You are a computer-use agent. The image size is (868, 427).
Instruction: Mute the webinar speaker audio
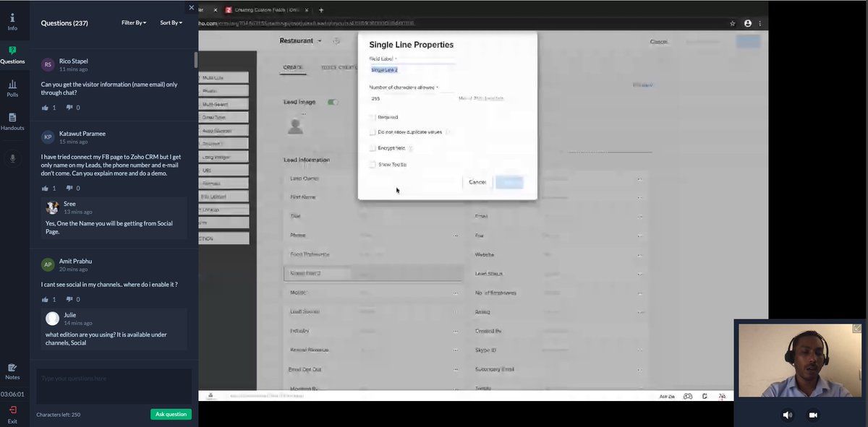click(788, 415)
